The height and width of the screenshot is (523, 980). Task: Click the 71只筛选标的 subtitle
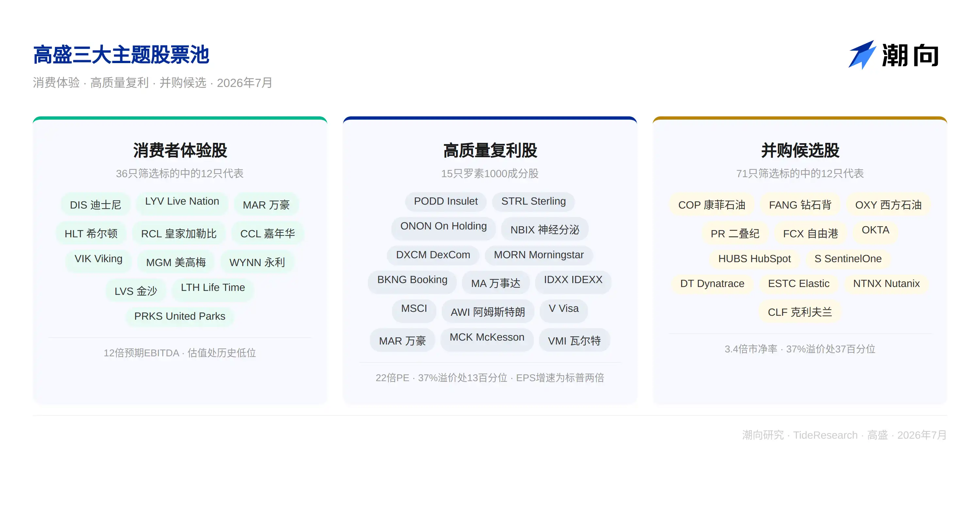(800, 174)
